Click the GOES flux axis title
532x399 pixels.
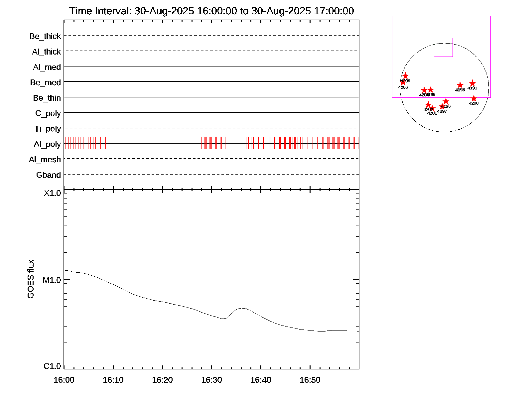pyautogui.click(x=31, y=279)
